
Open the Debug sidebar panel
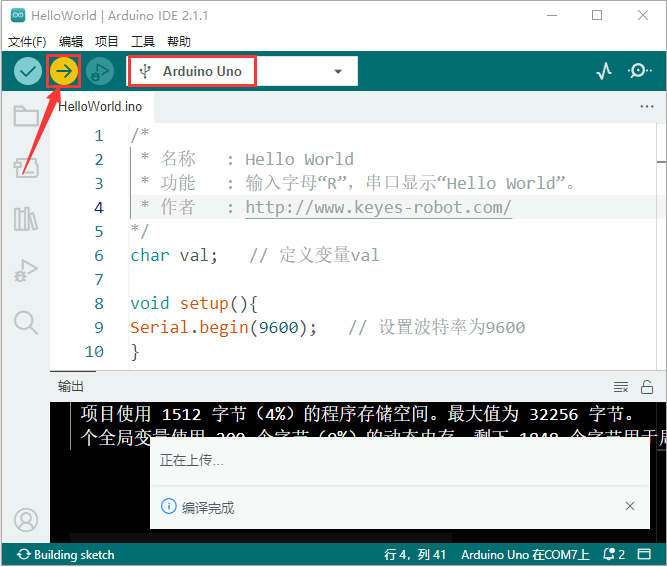tap(26, 271)
